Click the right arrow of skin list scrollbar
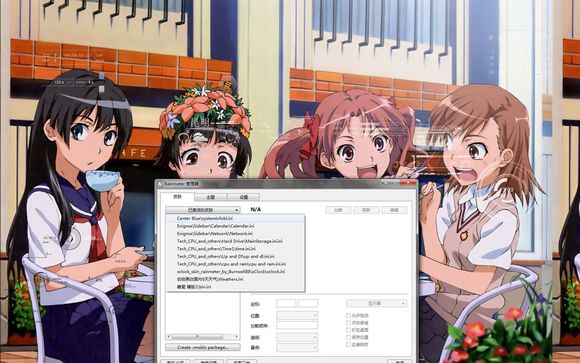The image size is (580, 363). (237, 337)
